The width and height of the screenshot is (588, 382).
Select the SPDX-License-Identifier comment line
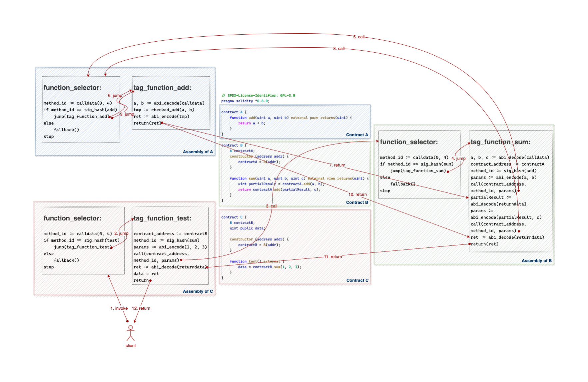[258, 96]
